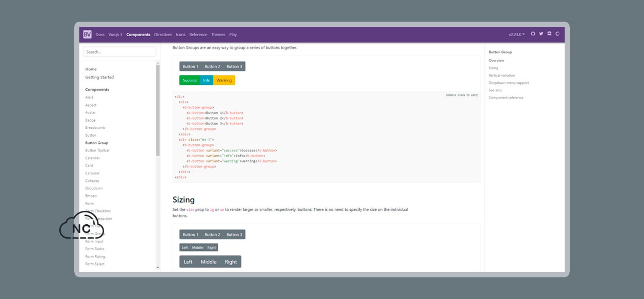Open Avatar component page
This screenshot has width=644, height=299.
click(x=90, y=112)
